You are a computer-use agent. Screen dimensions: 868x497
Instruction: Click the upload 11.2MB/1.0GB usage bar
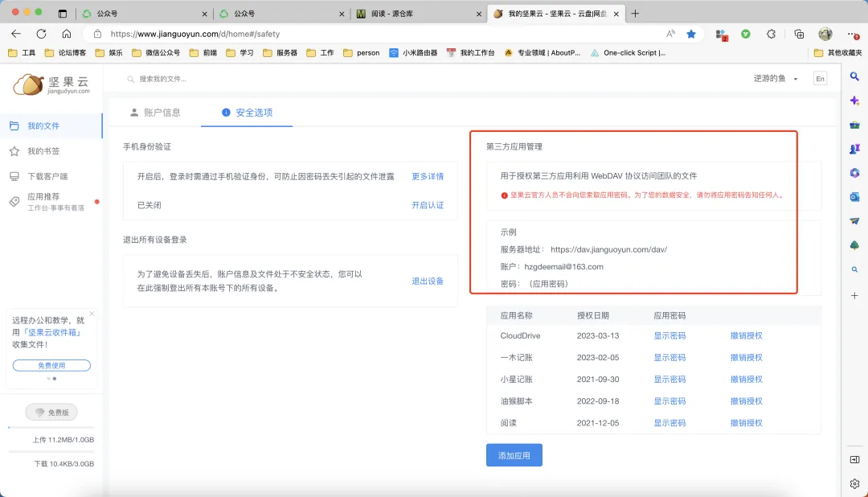51,427
